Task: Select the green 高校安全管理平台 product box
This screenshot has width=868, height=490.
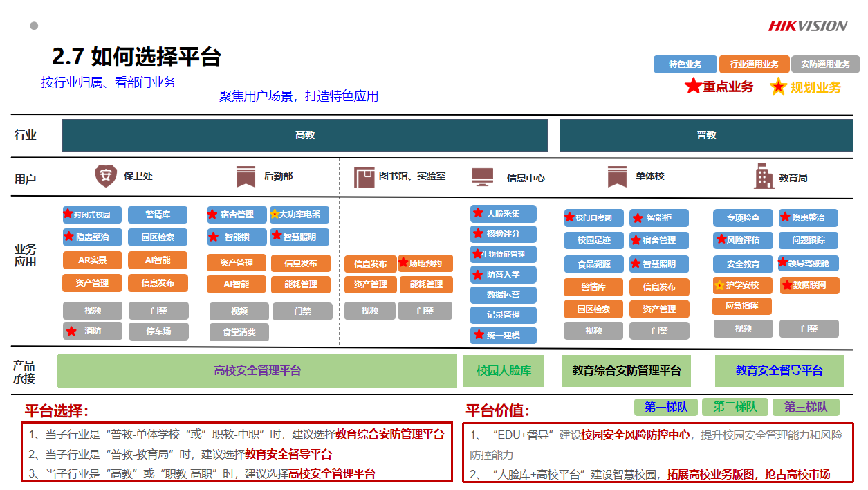Action: [x=257, y=371]
